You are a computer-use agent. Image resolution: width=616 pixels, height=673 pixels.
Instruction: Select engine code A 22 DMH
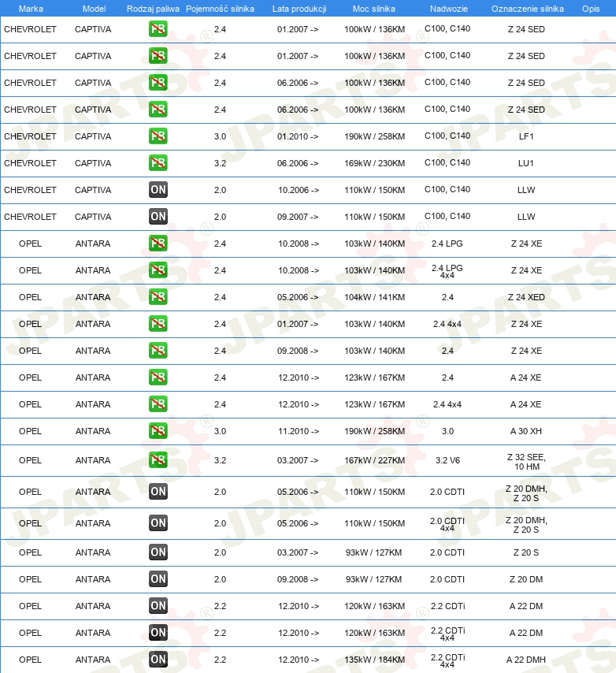(526, 660)
